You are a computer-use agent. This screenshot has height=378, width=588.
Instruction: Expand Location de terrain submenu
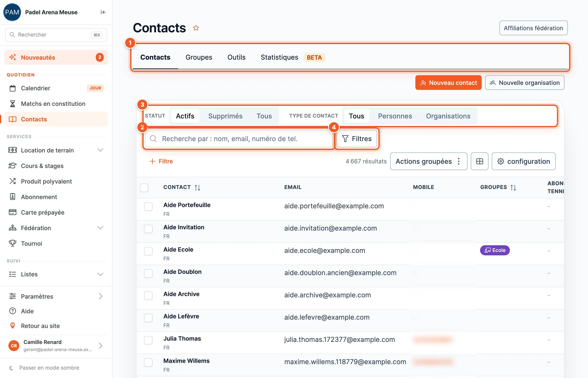pyautogui.click(x=100, y=150)
